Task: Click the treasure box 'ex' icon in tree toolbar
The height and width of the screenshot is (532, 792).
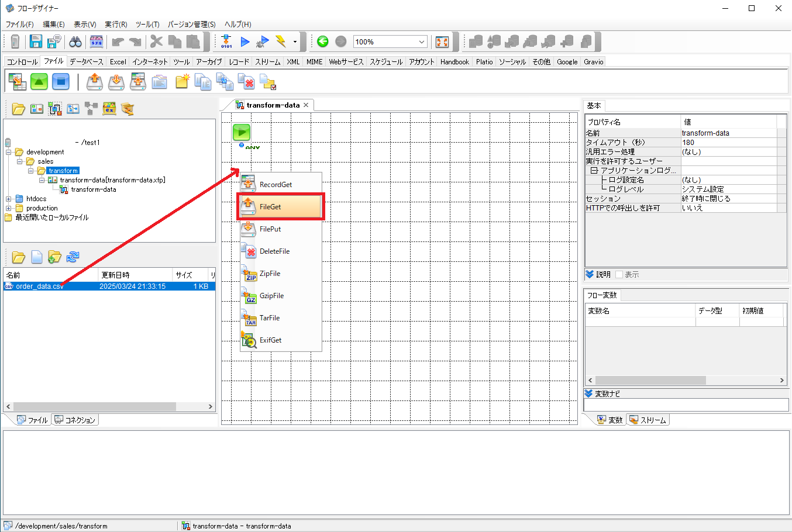Action: (x=109, y=109)
